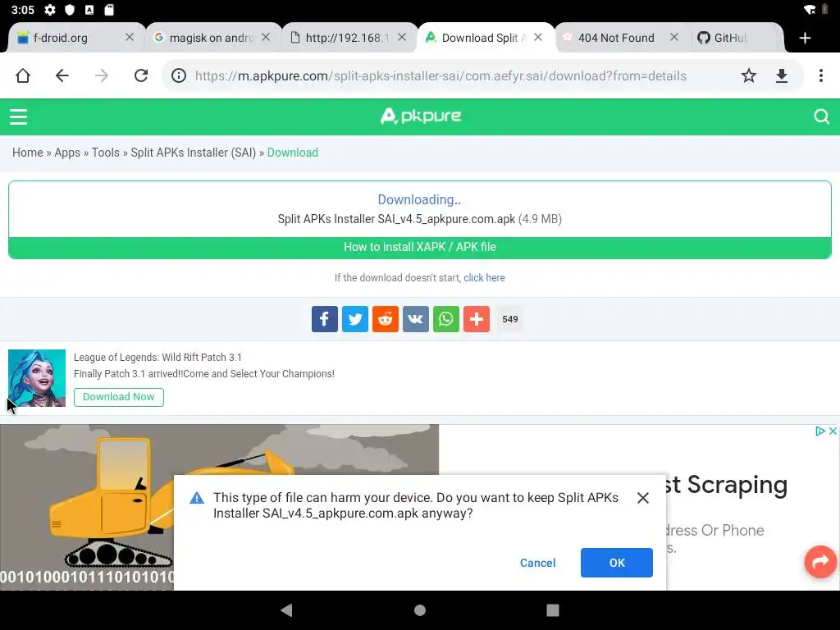This screenshot has height=630, width=840.
Task: Close the 404 Not Found tab
Action: pos(674,37)
